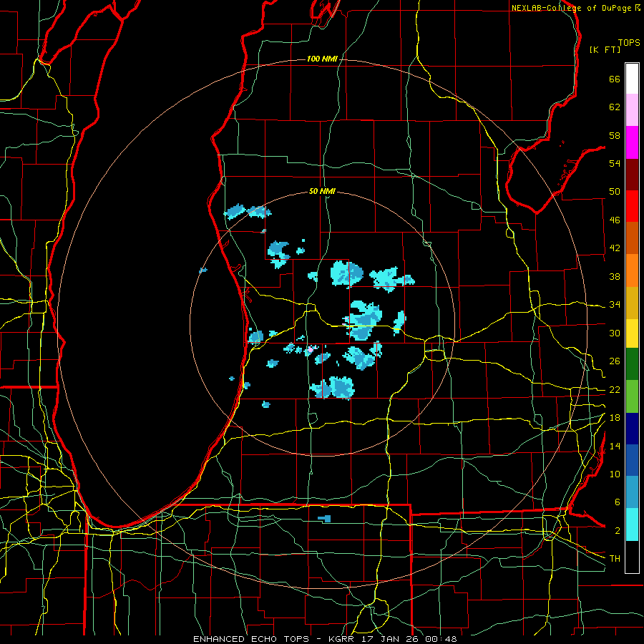The width and height of the screenshot is (644, 644).
Task: Click the navy 22 kft swatch
Action: [x=632, y=429]
